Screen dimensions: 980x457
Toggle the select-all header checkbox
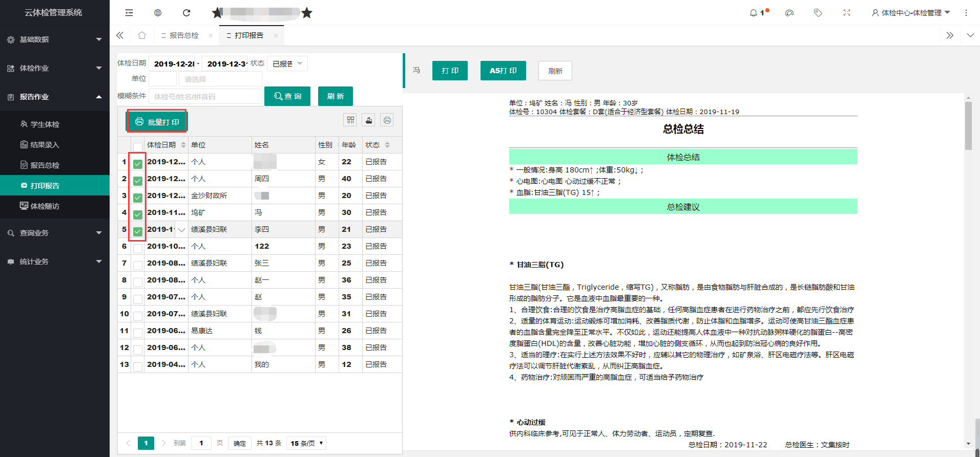click(x=138, y=146)
